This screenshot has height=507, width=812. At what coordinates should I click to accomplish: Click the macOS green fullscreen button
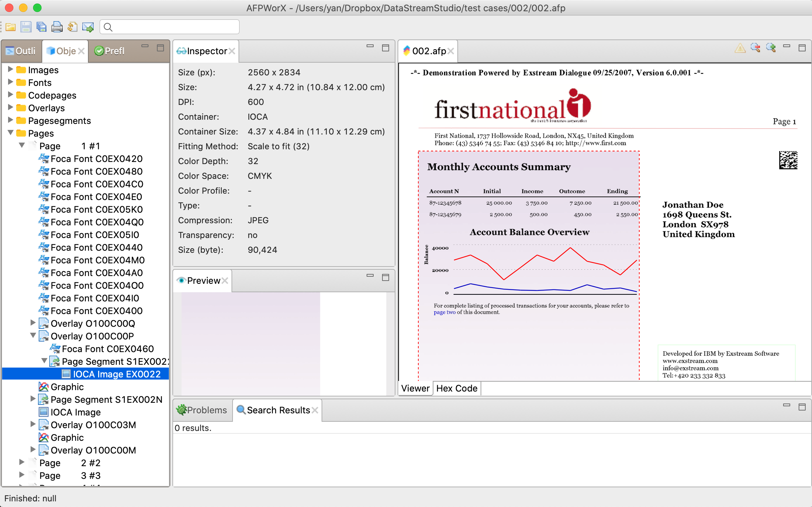pyautogui.click(x=37, y=8)
